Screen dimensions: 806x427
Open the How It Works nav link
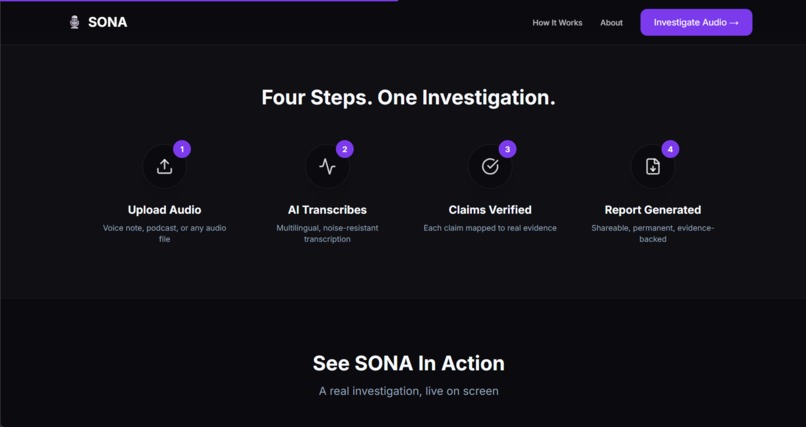point(557,23)
